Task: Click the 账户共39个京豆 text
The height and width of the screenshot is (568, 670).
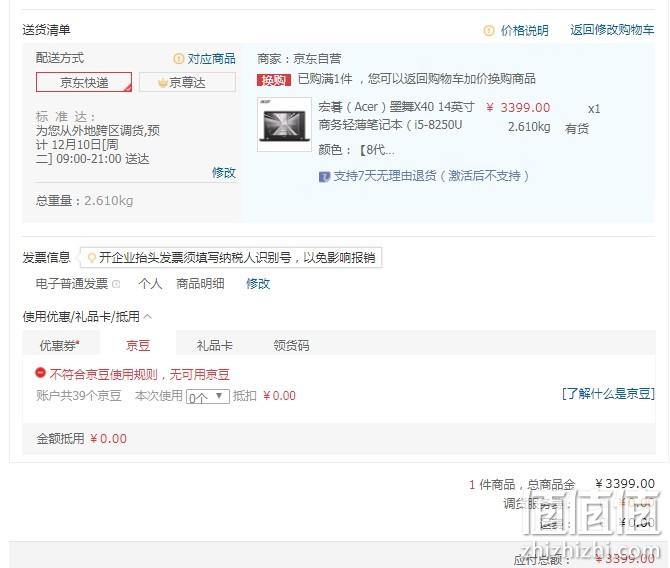Action: (79, 396)
